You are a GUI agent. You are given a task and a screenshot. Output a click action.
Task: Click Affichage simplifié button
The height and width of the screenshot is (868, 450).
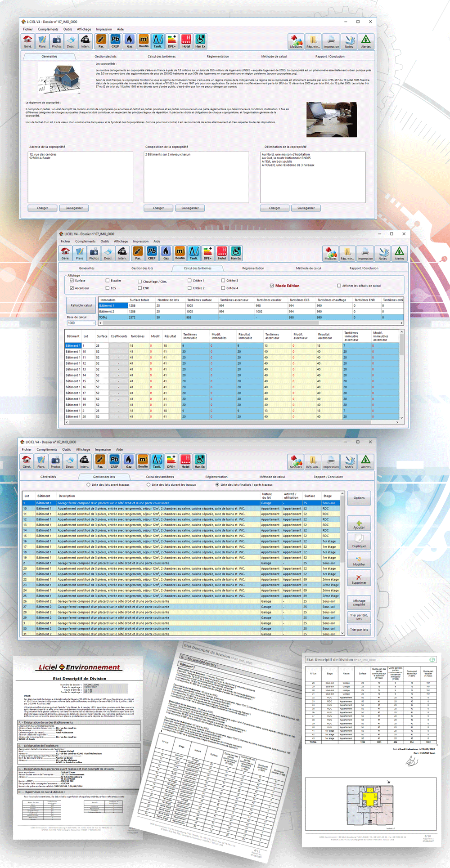[x=359, y=603]
